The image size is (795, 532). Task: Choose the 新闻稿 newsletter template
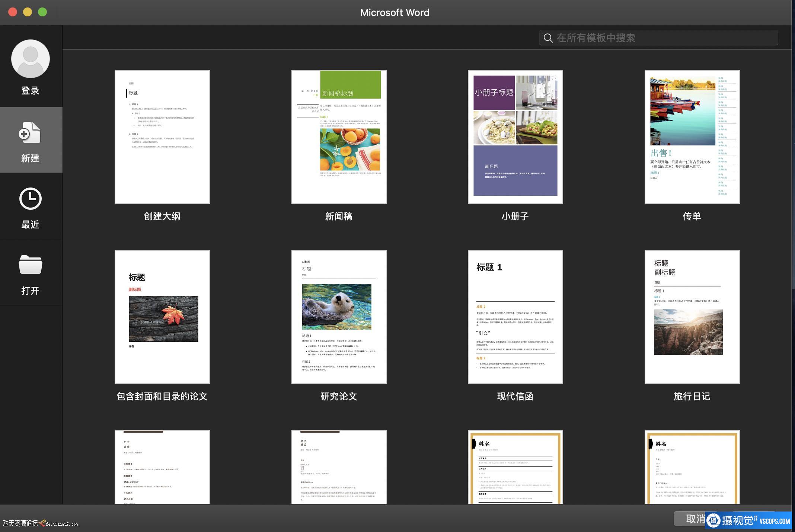pyautogui.click(x=339, y=137)
